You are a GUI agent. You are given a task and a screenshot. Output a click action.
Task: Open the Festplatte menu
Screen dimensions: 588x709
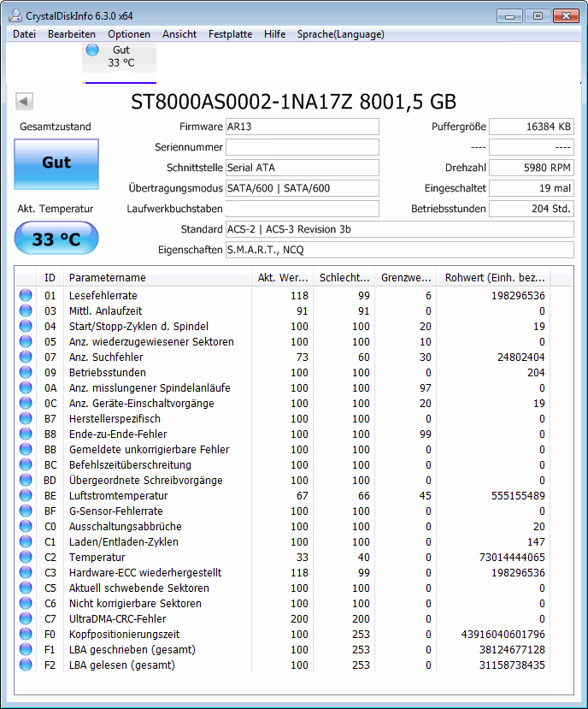230,34
